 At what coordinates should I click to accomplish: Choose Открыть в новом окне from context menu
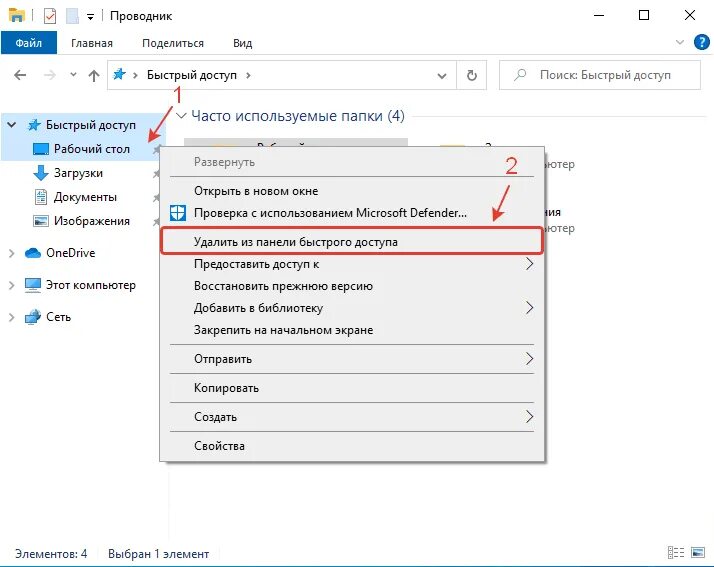[x=352, y=191]
